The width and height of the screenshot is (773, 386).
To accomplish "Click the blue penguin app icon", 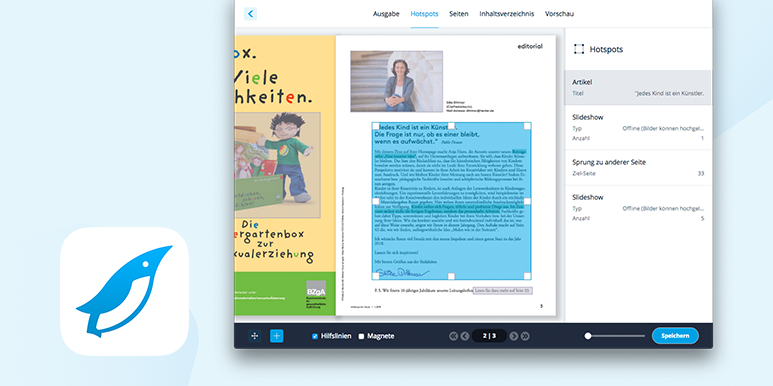I will point(124,291).
